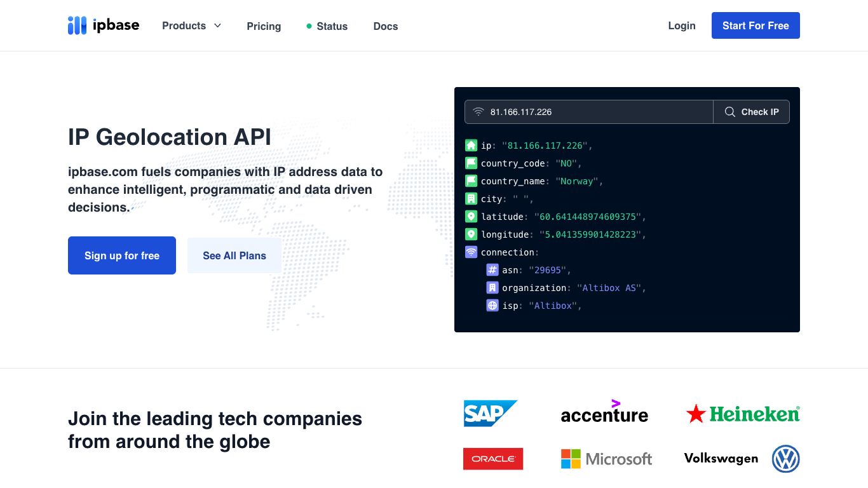868x488 pixels.
Task: Click the Login link
Action: pyautogui.click(x=682, y=25)
